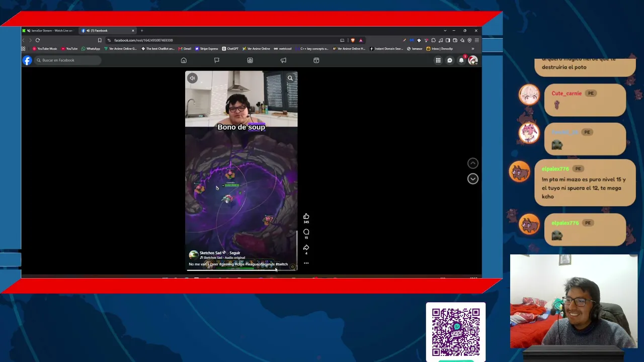Open the metricool bookmark
Screen dimensions: 644x362
point(283,49)
